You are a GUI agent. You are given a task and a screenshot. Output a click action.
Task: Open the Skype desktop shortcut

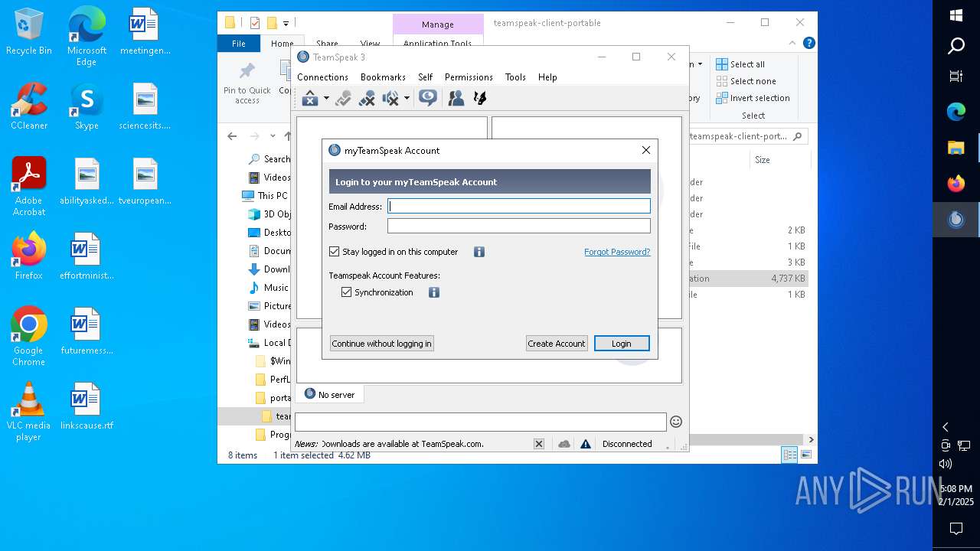coord(87,106)
